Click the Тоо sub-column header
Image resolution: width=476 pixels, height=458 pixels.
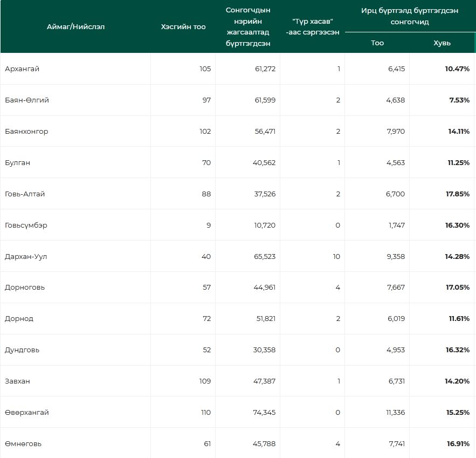pos(377,43)
